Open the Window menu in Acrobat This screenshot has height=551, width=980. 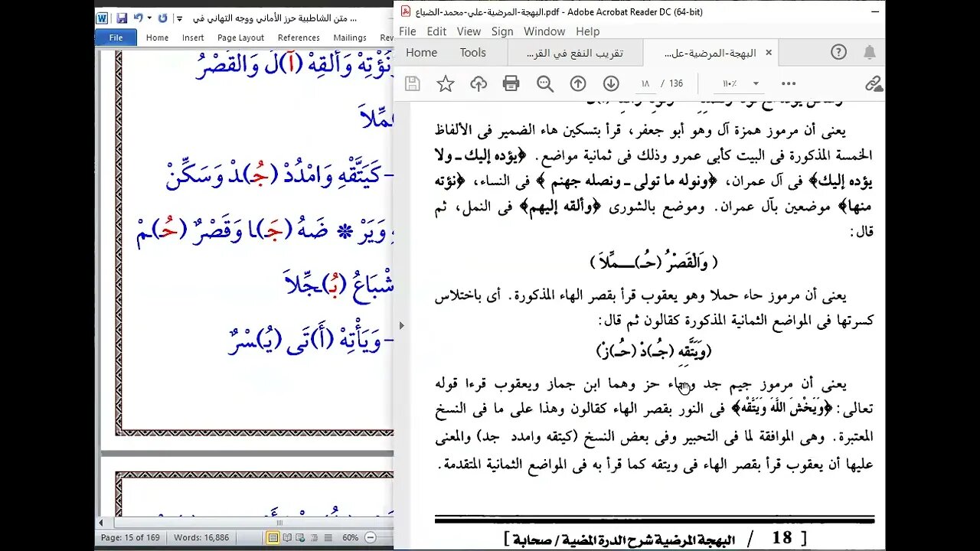(x=544, y=31)
